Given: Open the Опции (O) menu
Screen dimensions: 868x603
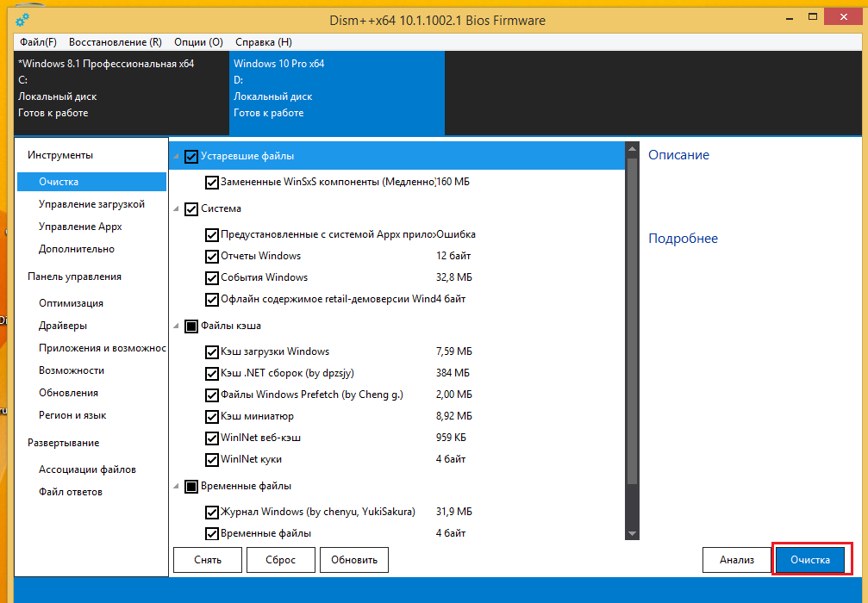Looking at the screenshot, I should click(x=198, y=42).
